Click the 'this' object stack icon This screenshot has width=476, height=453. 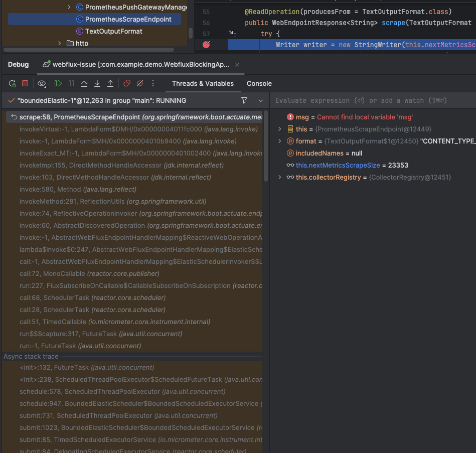point(290,129)
